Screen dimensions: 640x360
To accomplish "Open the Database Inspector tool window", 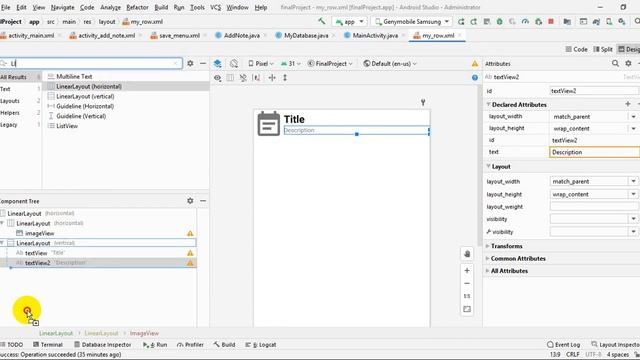I will [x=102, y=344].
